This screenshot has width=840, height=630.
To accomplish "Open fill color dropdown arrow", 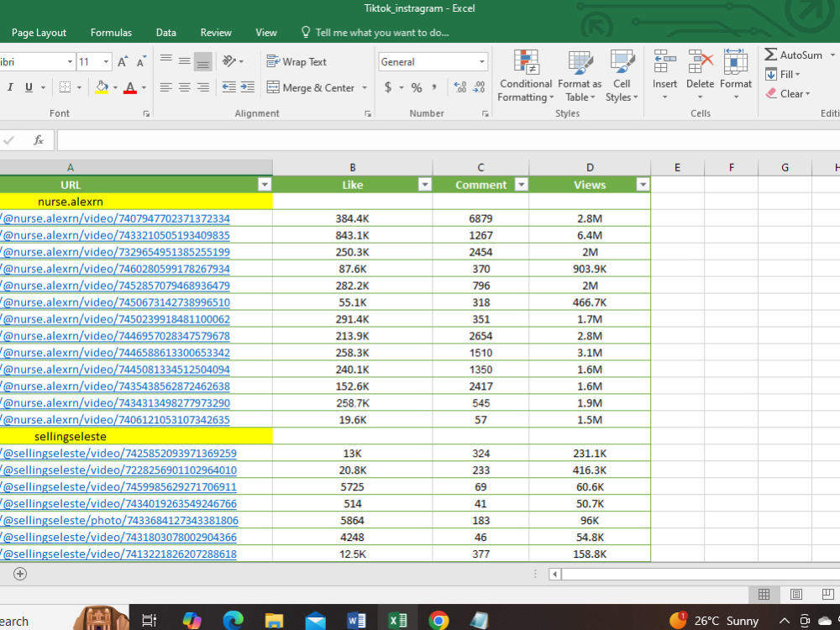I will [115, 88].
